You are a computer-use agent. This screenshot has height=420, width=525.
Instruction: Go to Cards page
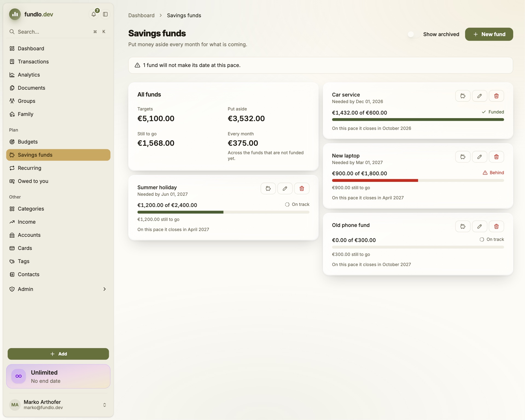58,248
